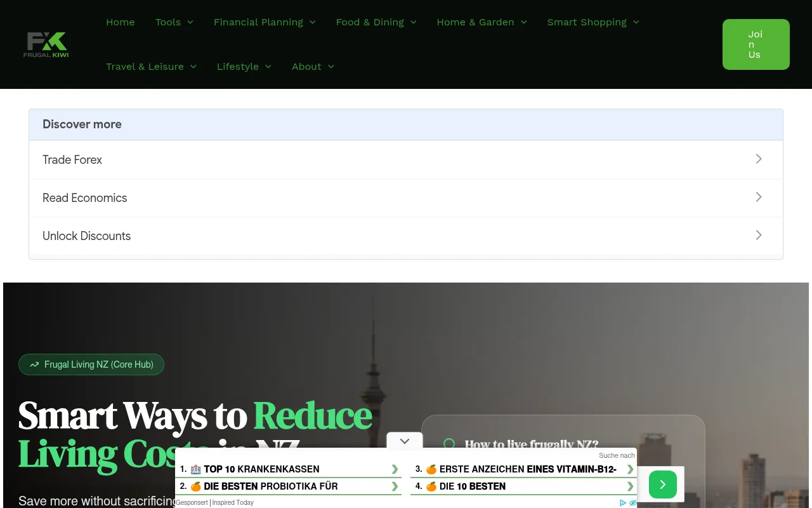Click the Frugal Living NZ (Core Hub) badge

point(91,364)
